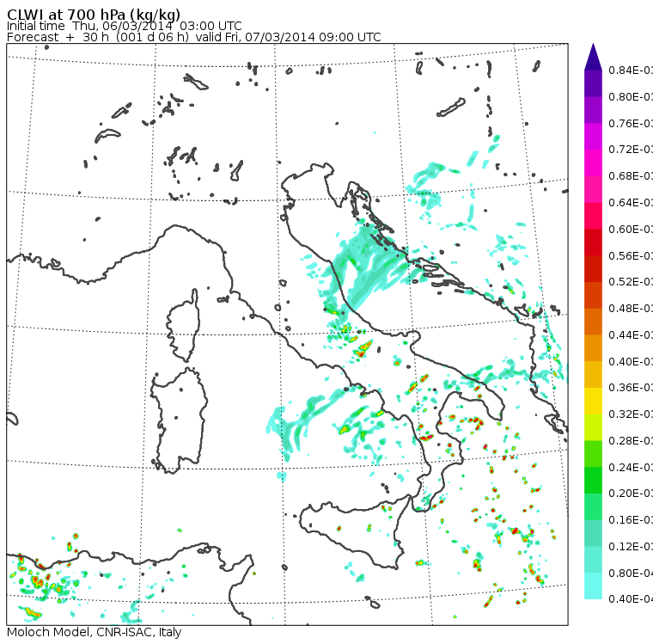Click the 0.72E colorbar label

pos(631,150)
